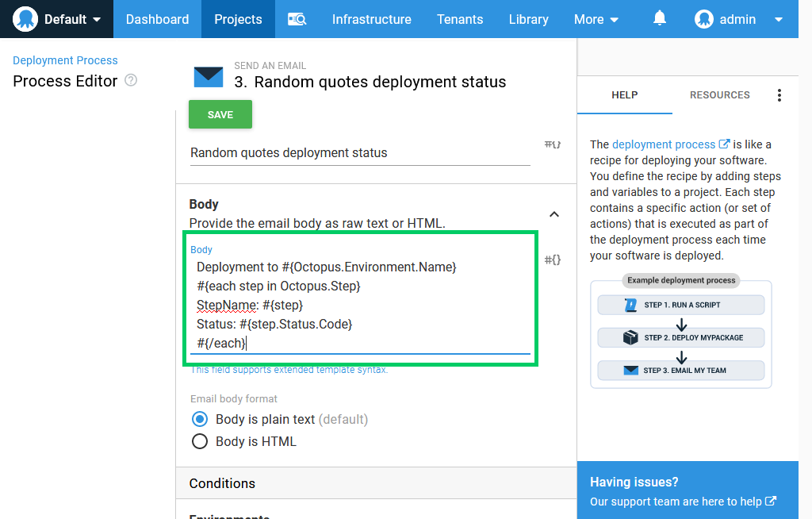Insert a variable into the subject field
This screenshot has height=519, width=812.
[553, 144]
